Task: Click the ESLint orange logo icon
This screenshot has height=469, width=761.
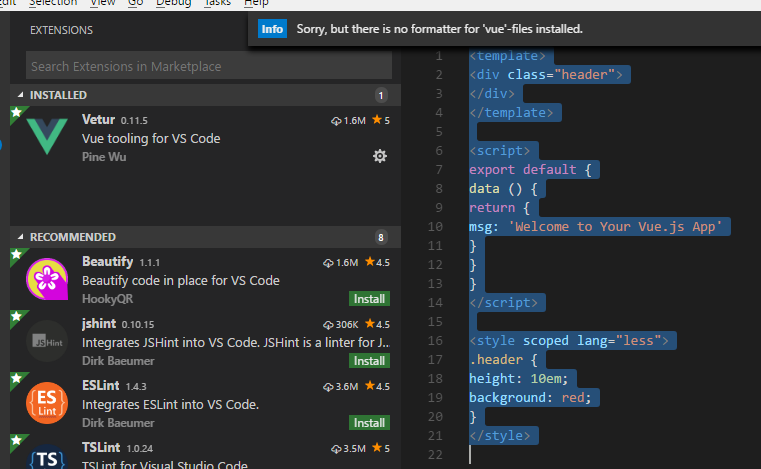Action: tap(47, 403)
